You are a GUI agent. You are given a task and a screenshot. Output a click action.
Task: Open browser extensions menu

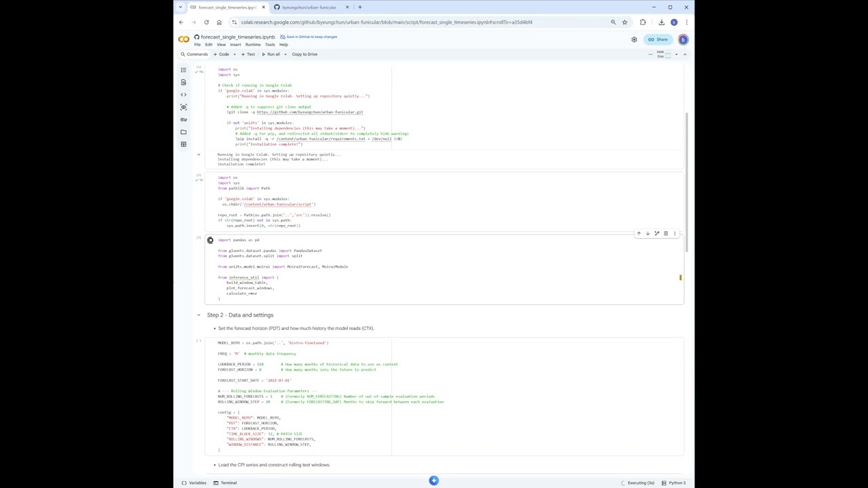643,22
